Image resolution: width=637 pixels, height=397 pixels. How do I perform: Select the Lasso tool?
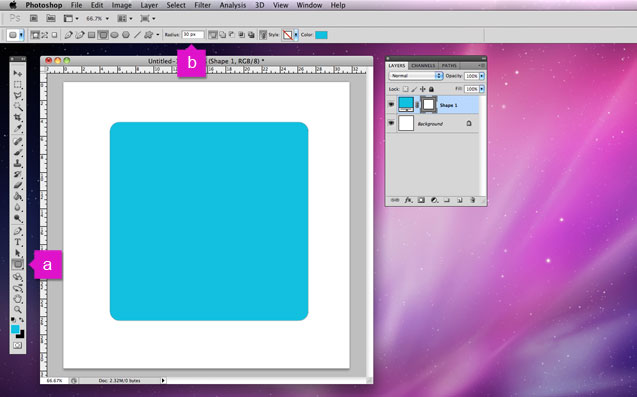coord(17,95)
